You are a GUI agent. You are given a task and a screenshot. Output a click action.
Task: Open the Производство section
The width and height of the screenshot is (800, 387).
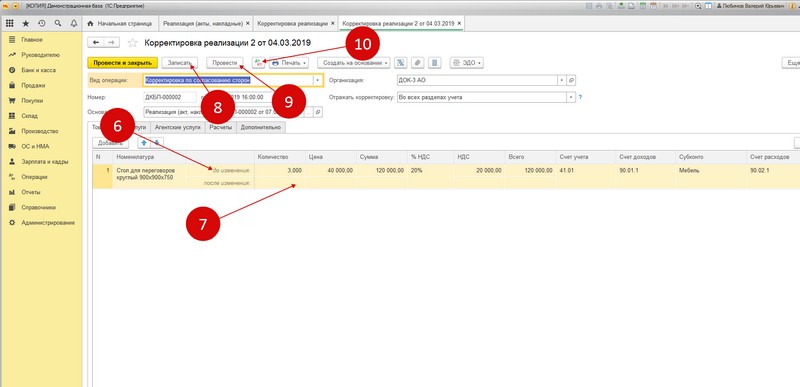tap(40, 132)
